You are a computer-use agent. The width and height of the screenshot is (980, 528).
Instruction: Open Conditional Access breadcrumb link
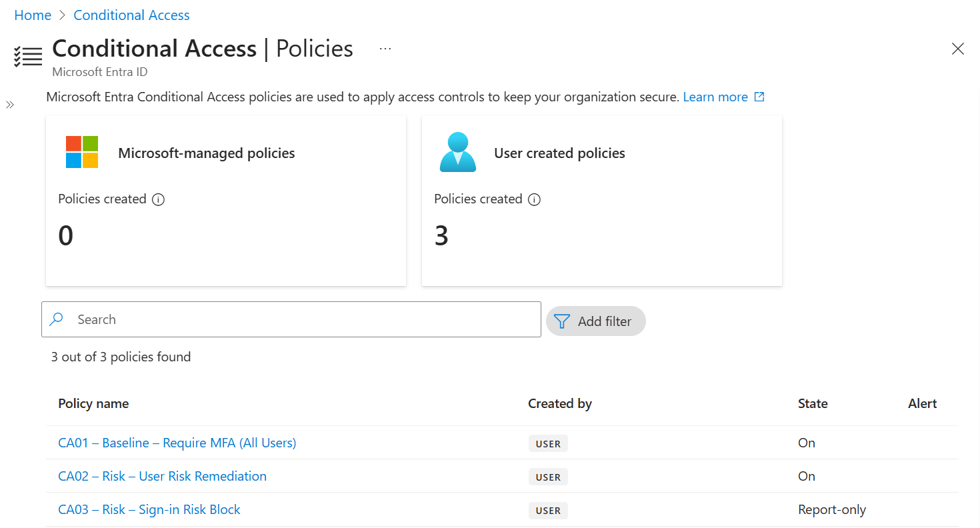(x=131, y=15)
